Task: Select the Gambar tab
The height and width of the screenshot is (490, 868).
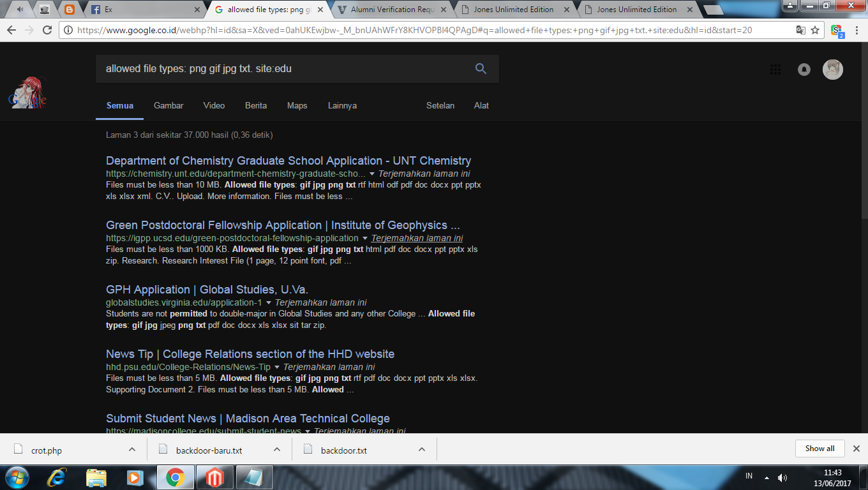Action: 168,105
